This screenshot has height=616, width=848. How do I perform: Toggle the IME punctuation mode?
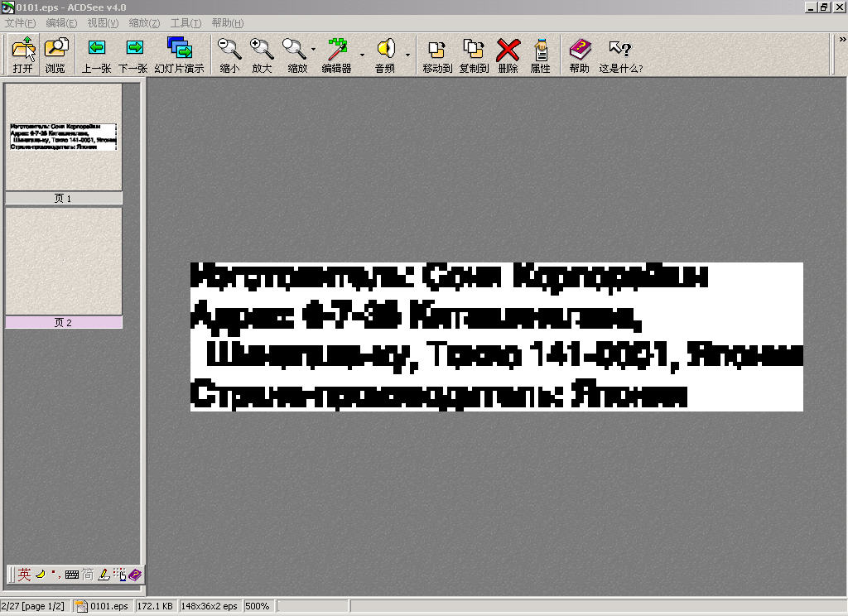click(x=55, y=575)
